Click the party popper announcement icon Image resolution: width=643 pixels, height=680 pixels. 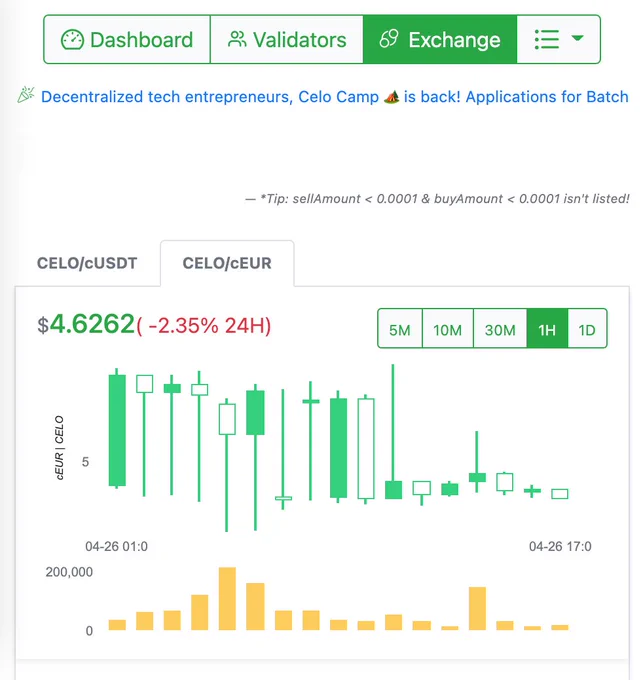pos(26,95)
